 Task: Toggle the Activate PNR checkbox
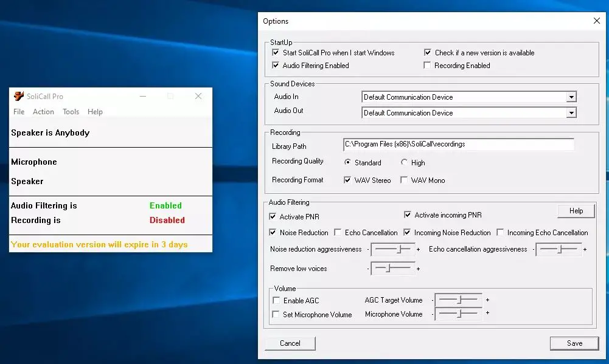point(273,216)
